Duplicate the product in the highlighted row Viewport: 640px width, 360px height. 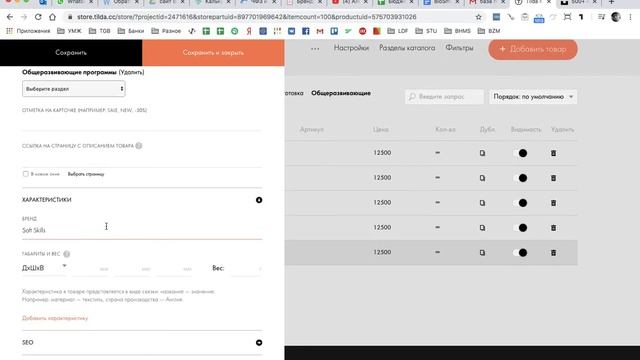tap(482, 253)
